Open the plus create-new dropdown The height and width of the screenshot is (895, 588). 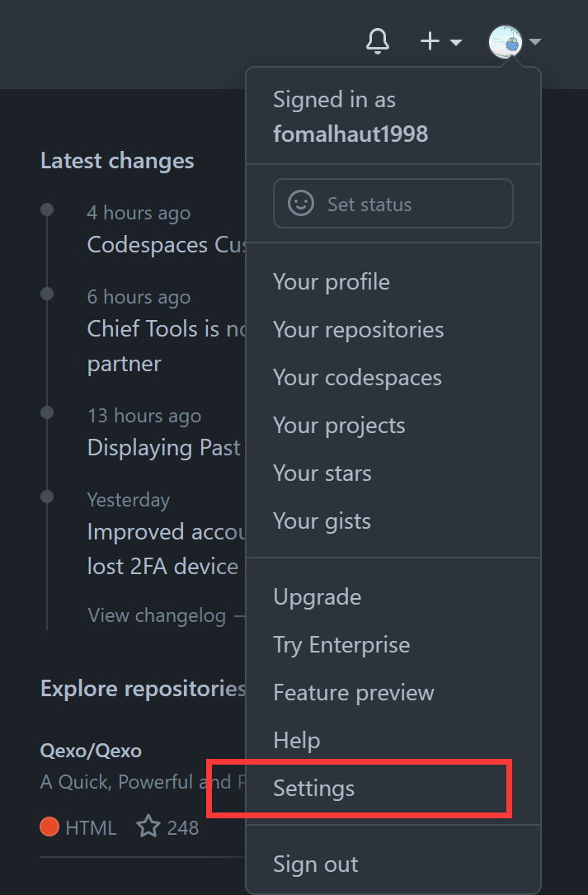pyautogui.click(x=441, y=41)
